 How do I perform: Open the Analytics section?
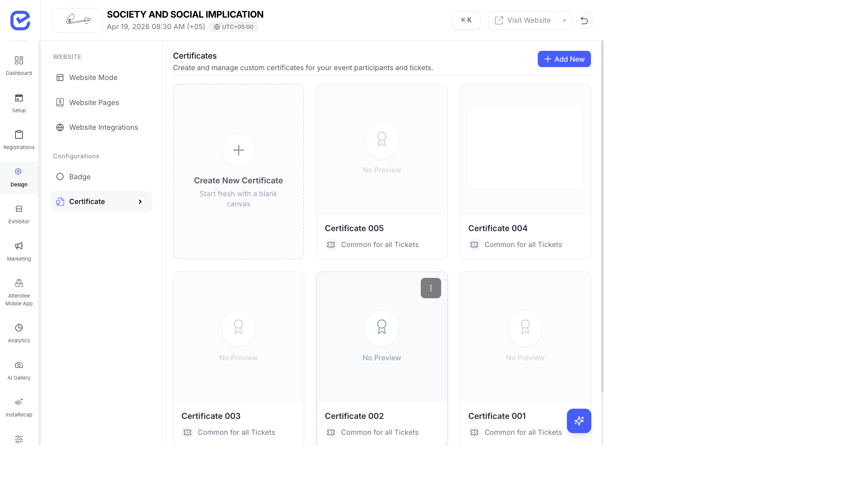[x=19, y=333]
